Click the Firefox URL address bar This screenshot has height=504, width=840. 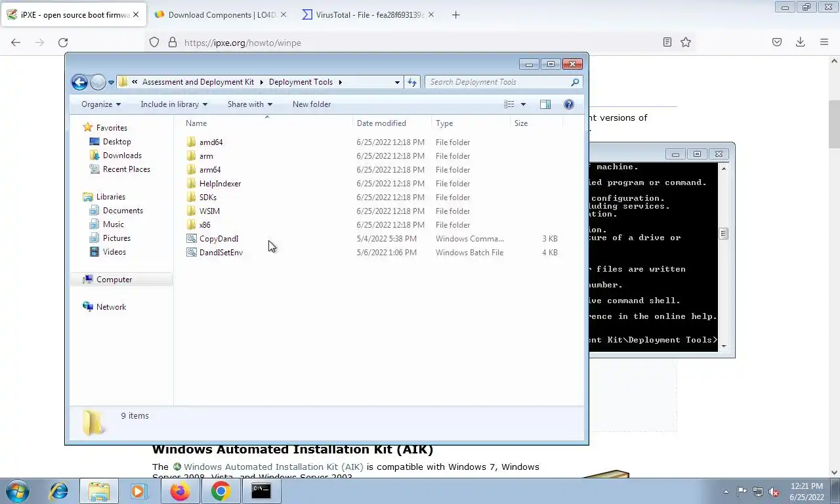click(420, 43)
